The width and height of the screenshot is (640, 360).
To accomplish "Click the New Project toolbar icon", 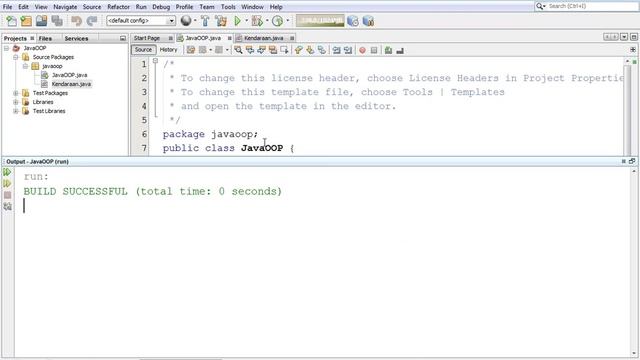I will pos(26,21).
